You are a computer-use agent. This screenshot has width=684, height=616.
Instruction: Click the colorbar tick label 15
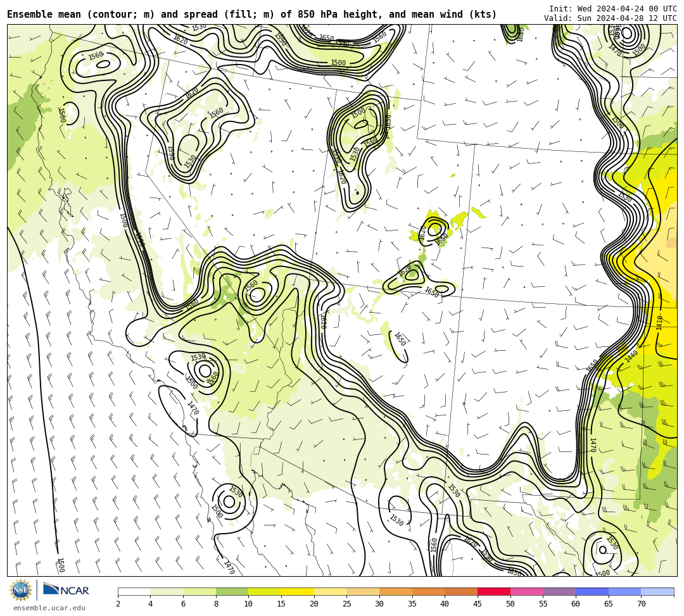point(281,604)
